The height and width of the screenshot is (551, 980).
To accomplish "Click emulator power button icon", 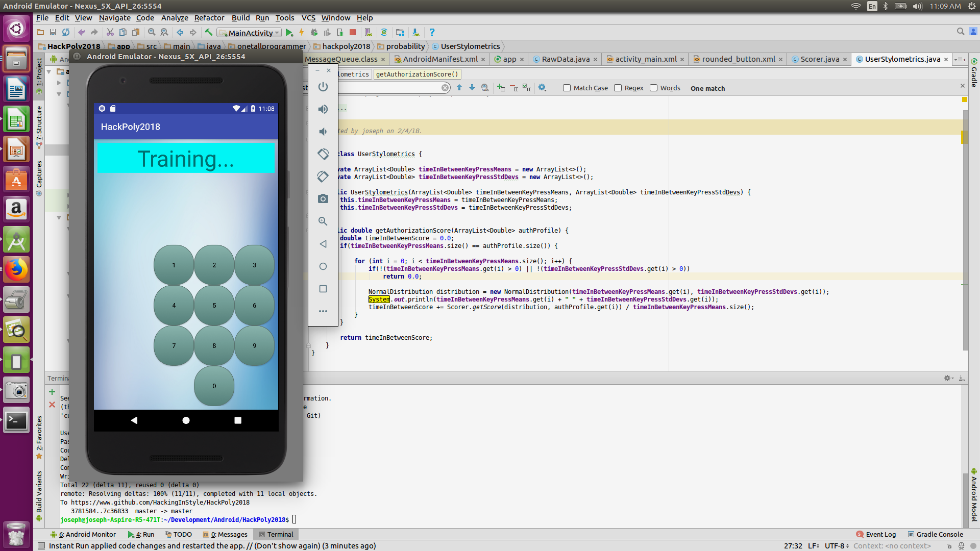I will [x=323, y=87].
